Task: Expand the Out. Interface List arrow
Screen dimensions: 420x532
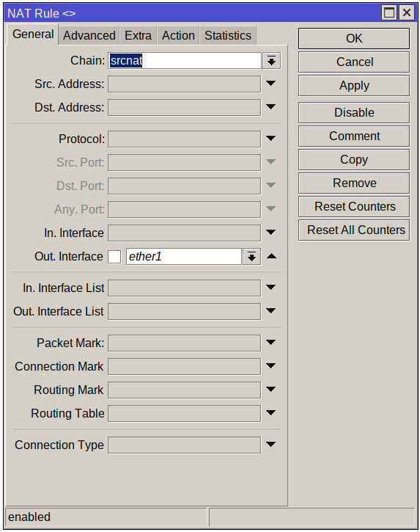Action: pyautogui.click(x=270, y=311)
